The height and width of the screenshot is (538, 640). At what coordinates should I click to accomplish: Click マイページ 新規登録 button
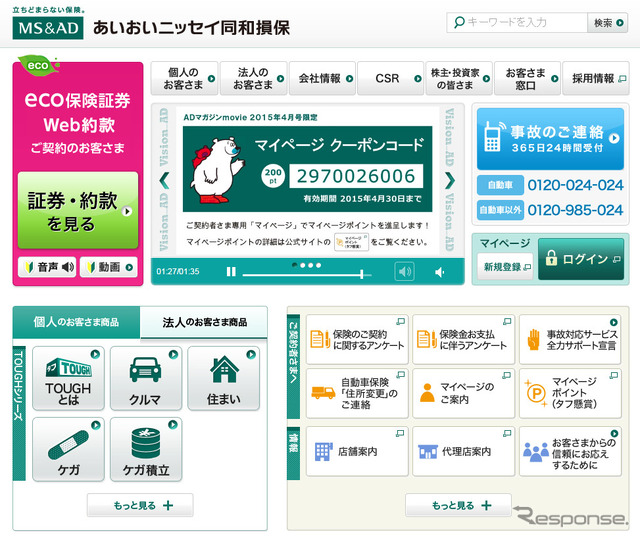tap(505, 267)
